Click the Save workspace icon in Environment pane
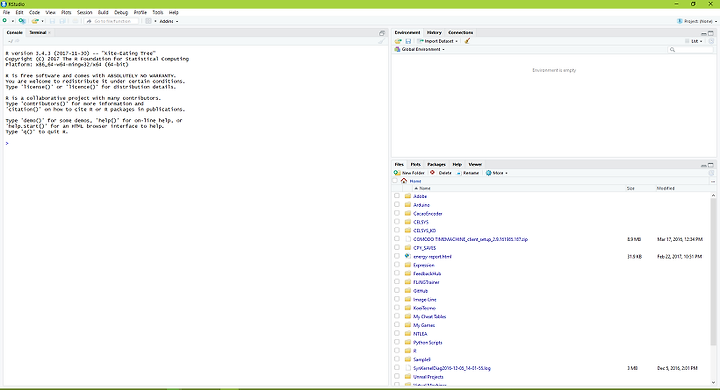 tap(408, 41)
